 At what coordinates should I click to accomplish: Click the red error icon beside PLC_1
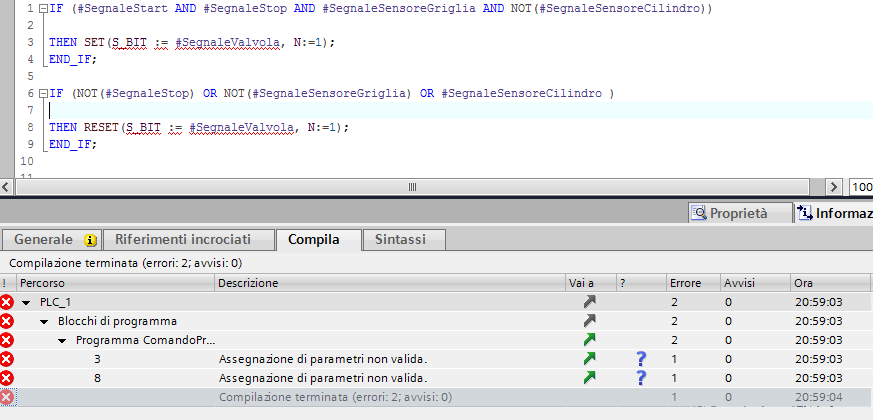pos(7,302)
